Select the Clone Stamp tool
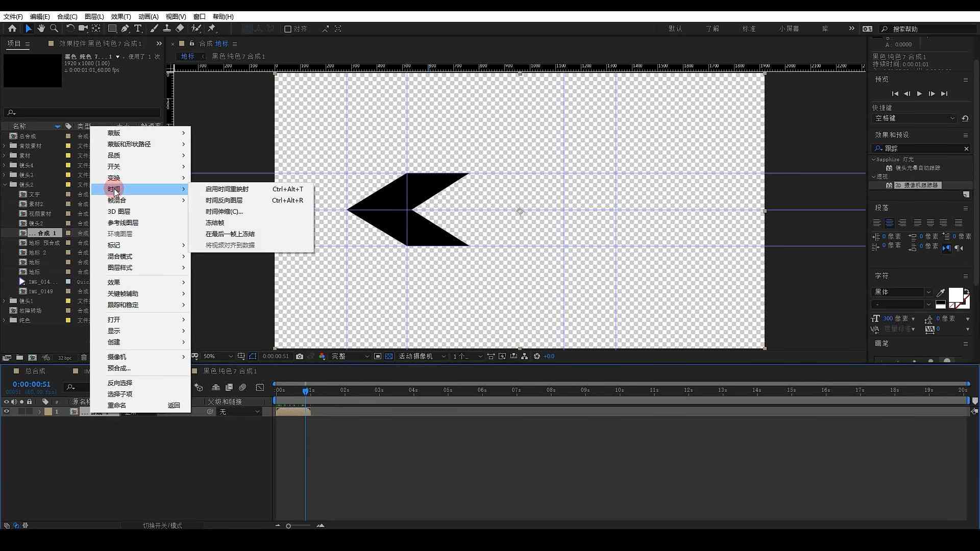 point(166,29)
